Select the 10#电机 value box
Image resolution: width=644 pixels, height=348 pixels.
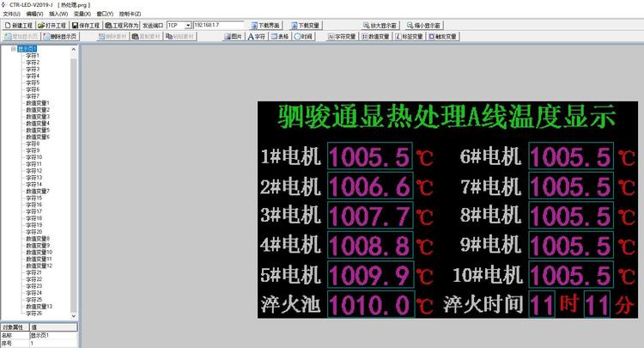click(x=571, y=274)
